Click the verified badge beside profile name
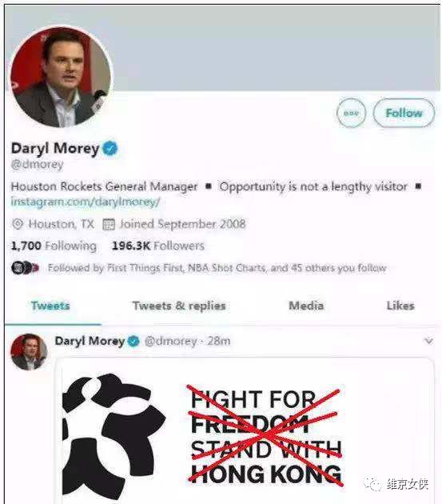442x504 pixels. 110,148
